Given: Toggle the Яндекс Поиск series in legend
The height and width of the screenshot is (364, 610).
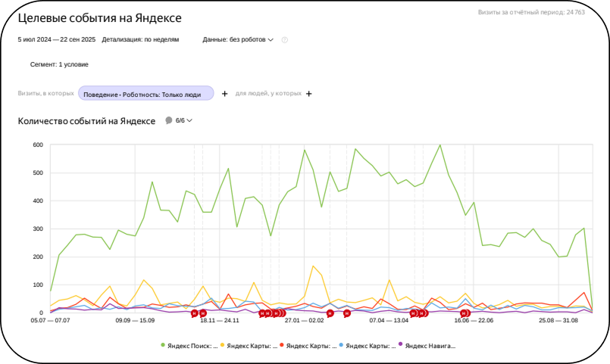Looking at the screenshot, I should (x=189, y=346).
